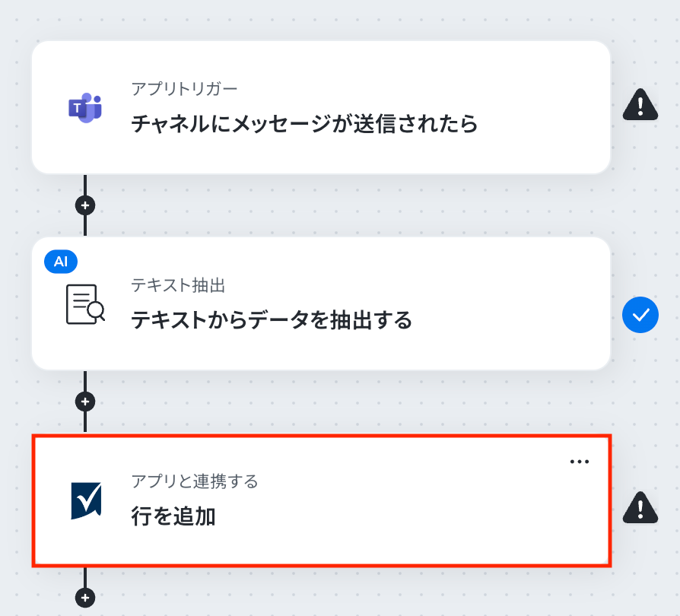Open the 行を追加 step title
The width and height of the screenshot is (680, 616).
click(x=173, y=516)
